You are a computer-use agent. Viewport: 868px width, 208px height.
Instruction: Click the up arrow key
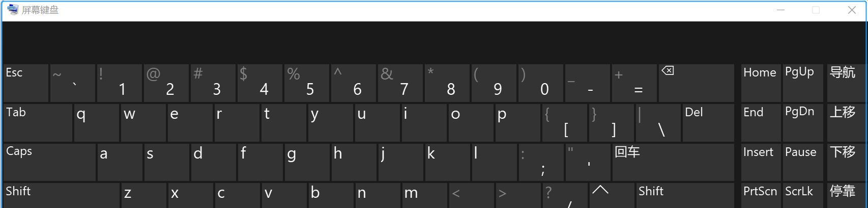click(x=612, y=196)
